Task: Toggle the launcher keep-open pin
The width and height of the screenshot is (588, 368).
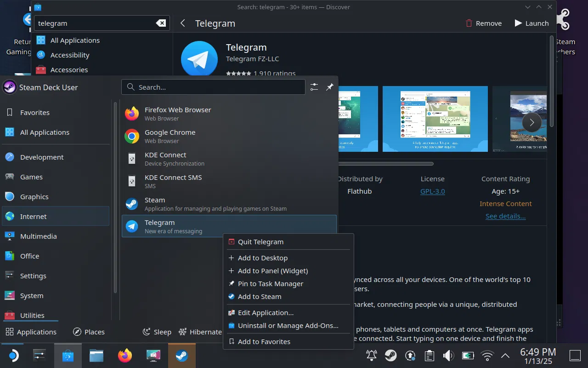Action: click(x=330, y=87)
